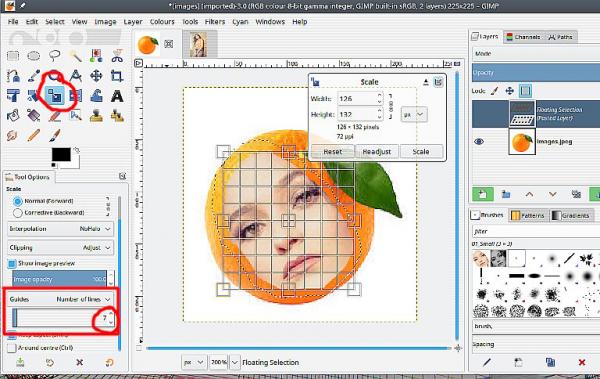Select the Scissors Select tool
Screen dimensions: 600x379
pyautogui.click(x=117, y=56)
